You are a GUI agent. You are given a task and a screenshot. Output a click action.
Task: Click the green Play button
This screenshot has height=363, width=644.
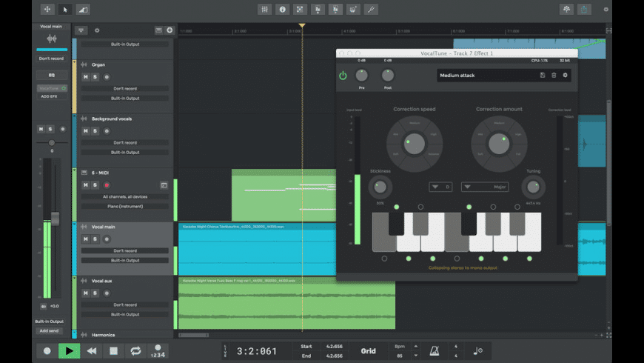(69, 350)
